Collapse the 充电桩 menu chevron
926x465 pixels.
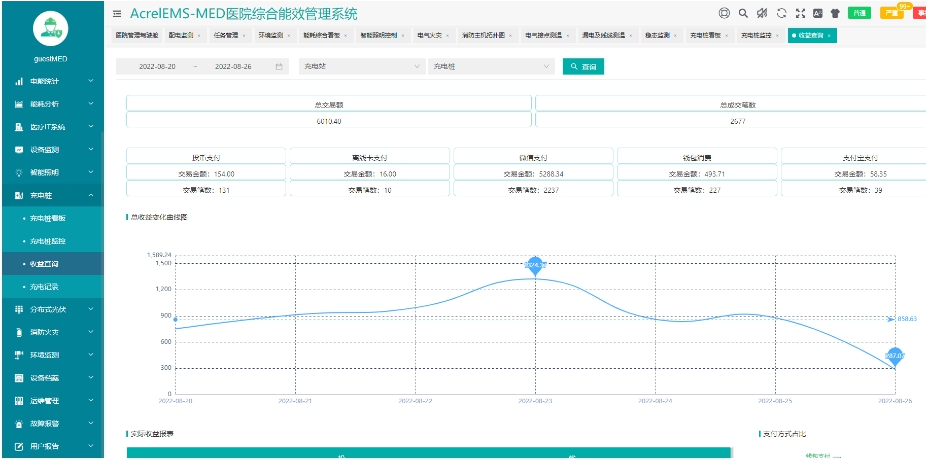click(x=91, y=196)
